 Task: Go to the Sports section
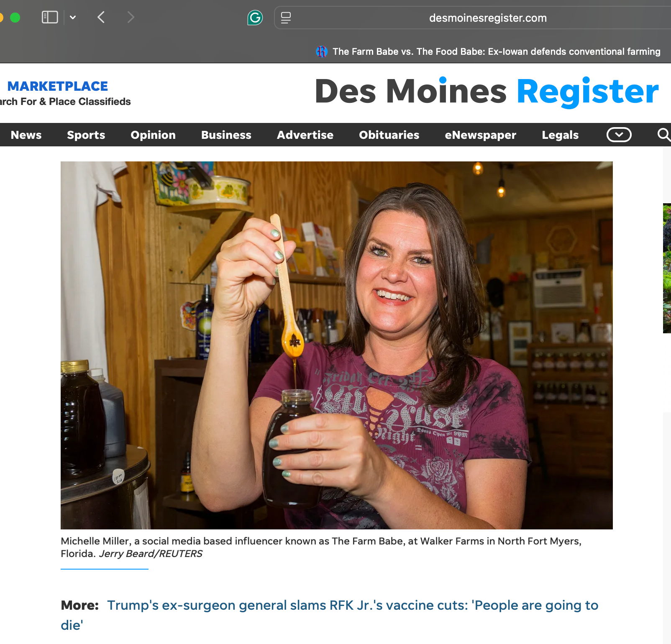point(86,135)
